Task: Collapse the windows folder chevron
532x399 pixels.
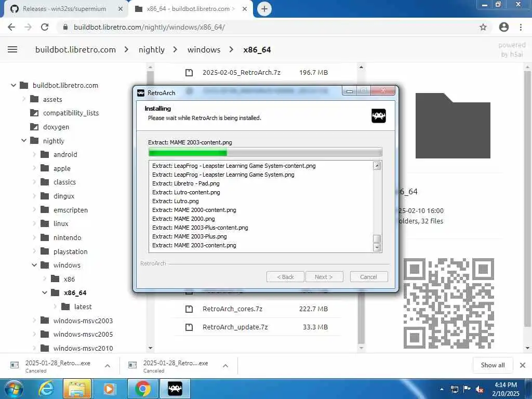Action: click(x=34, y=265)
